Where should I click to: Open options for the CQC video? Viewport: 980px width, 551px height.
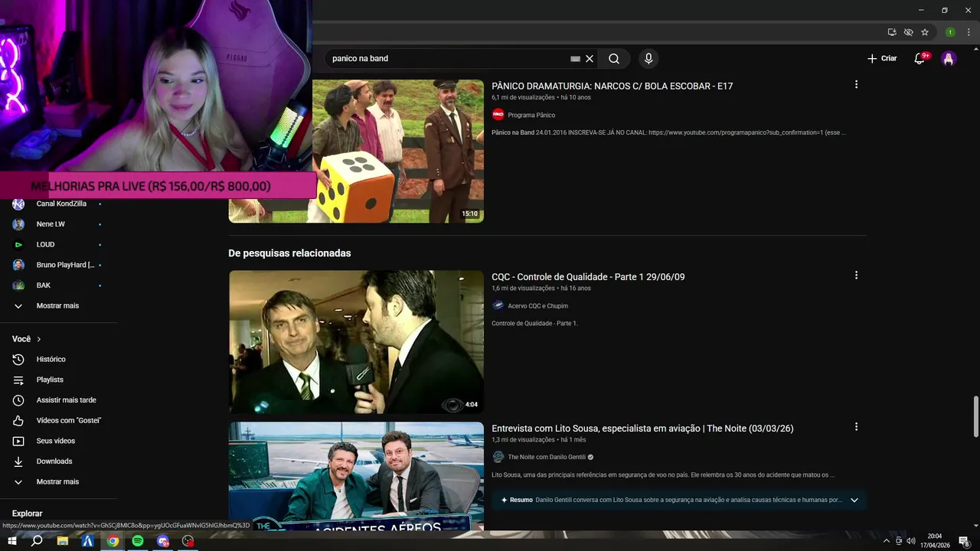point(856,275)
